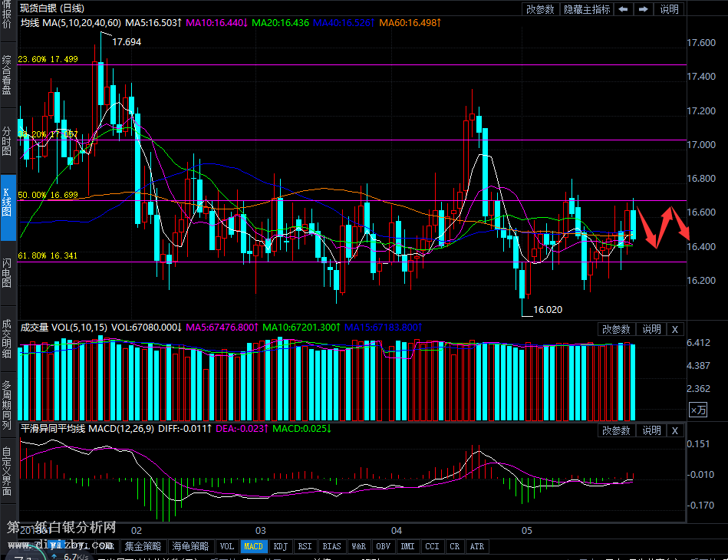The height and width of the screenshot is (560, 728).
Task: Click 说明 button in the top toolbar
Action: click(669, 9)
